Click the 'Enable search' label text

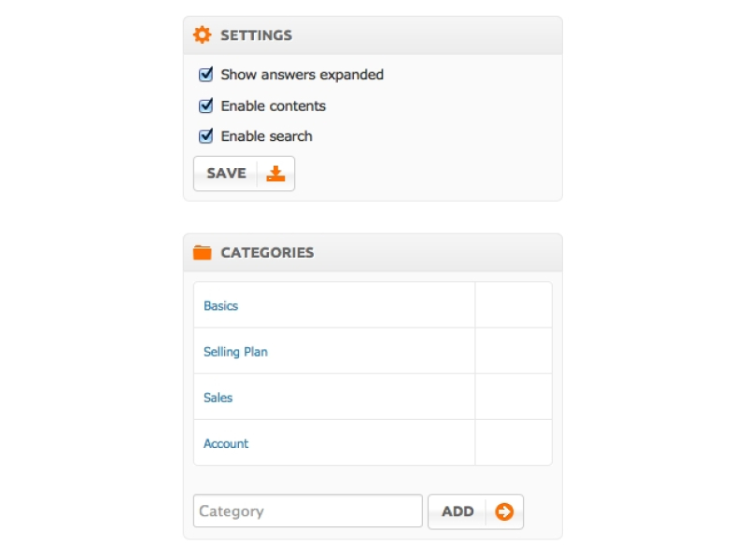pyautogui.click(x=266, y=136)
